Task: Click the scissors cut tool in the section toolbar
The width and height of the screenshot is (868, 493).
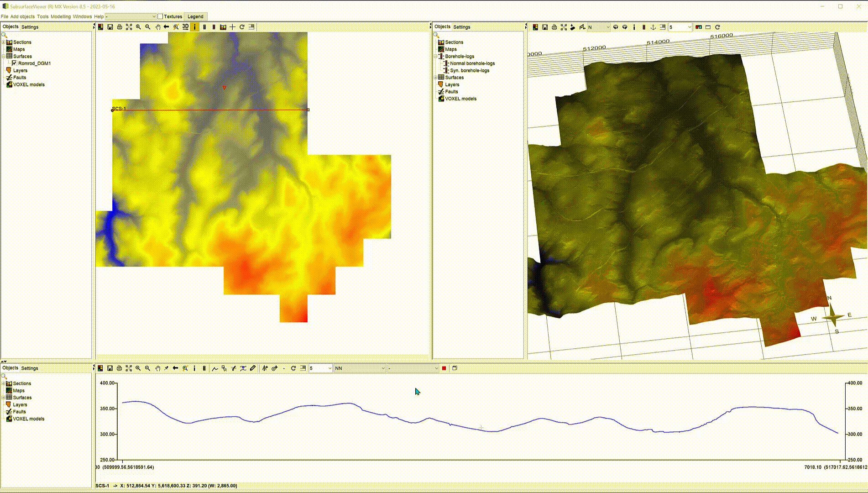Action: pos(233,368)
